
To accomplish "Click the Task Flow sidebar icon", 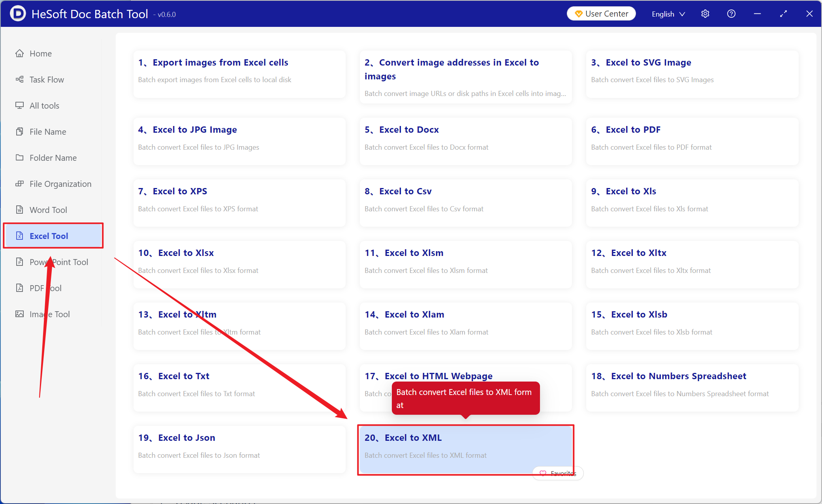I will [x=19, y=79].
